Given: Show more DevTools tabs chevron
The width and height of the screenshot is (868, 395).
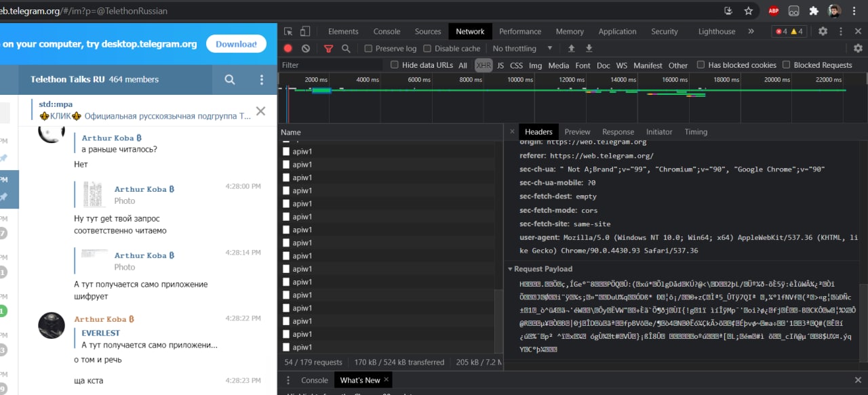Looking at the screenshot, I should 751,31.
